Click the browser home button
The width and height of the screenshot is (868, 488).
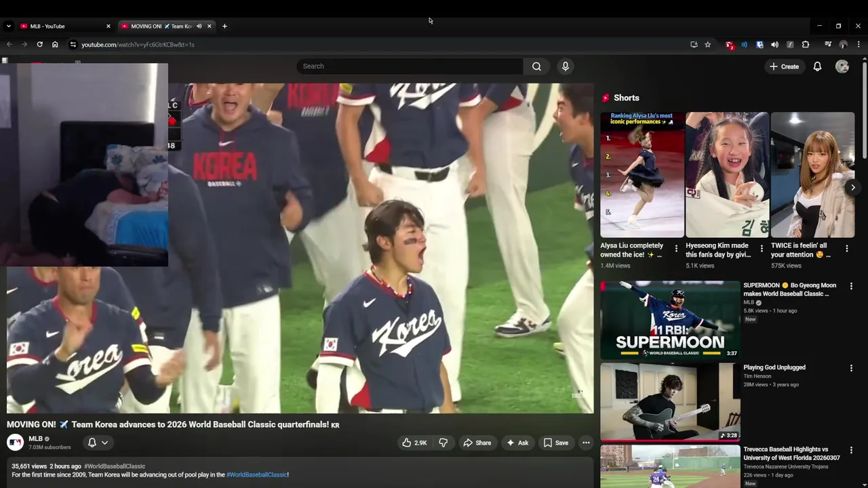[x=55, y=45]
